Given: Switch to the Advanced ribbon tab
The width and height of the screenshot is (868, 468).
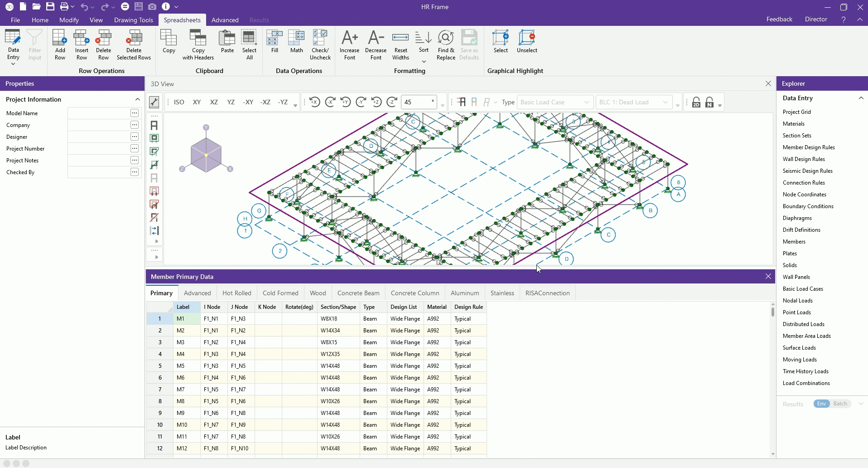Looking at the screenshot, I should 225,20.
